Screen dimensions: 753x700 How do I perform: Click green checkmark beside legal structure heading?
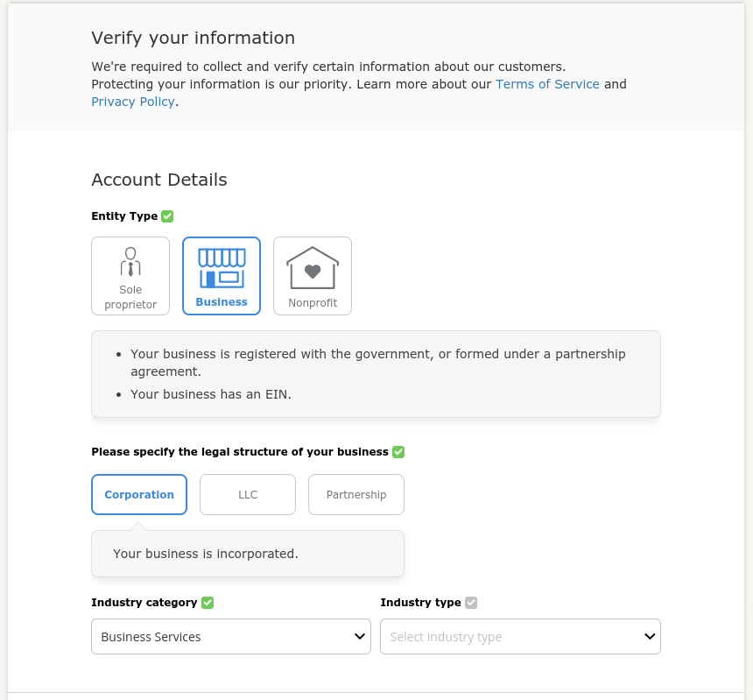pyautogui.click(x=398, y=452)
